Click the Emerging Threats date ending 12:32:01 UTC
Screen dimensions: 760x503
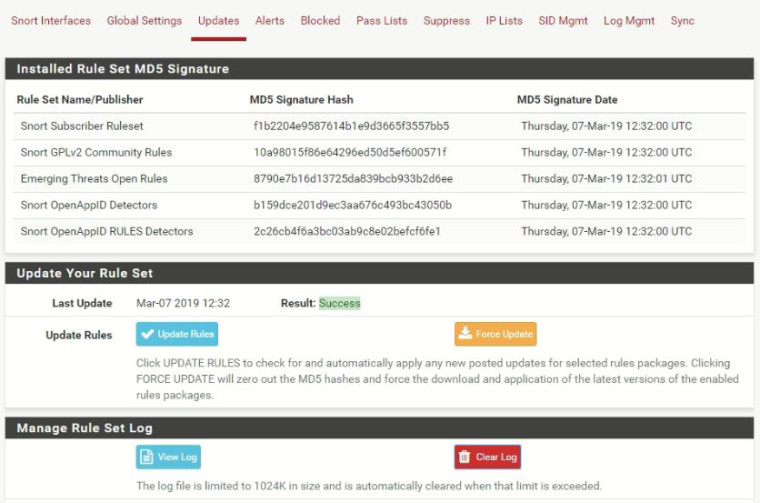coord(607,179)
